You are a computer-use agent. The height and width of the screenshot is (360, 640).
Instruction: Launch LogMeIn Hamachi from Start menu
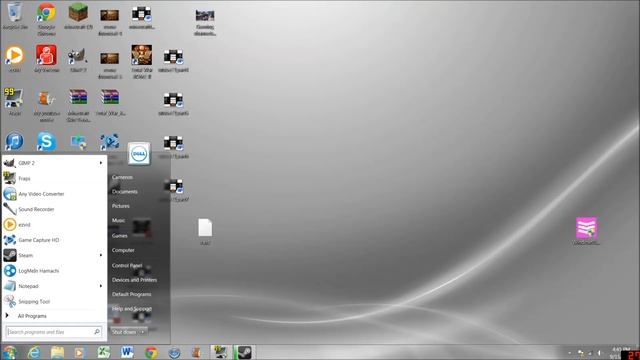tap(53, 271)
